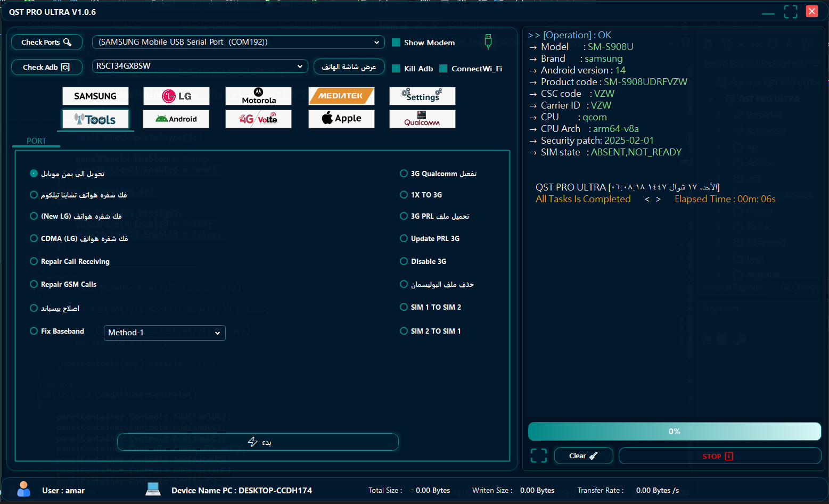Open the 4G VoLTE module

pos(258,119)
